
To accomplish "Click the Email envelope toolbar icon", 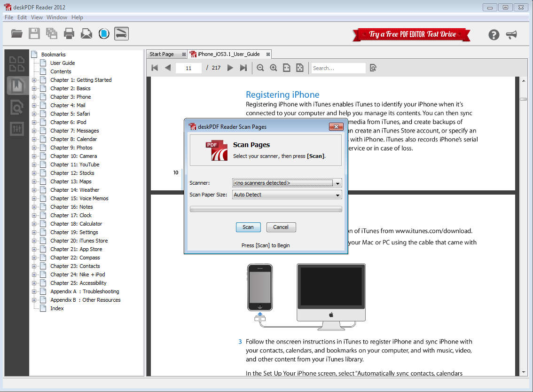I will coord(86,33).
